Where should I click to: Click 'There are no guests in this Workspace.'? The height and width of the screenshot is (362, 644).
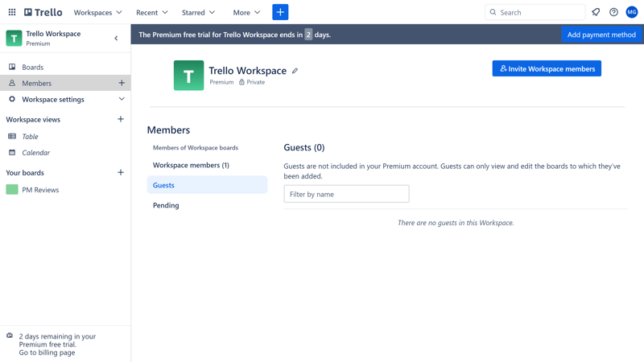[456, 223]
